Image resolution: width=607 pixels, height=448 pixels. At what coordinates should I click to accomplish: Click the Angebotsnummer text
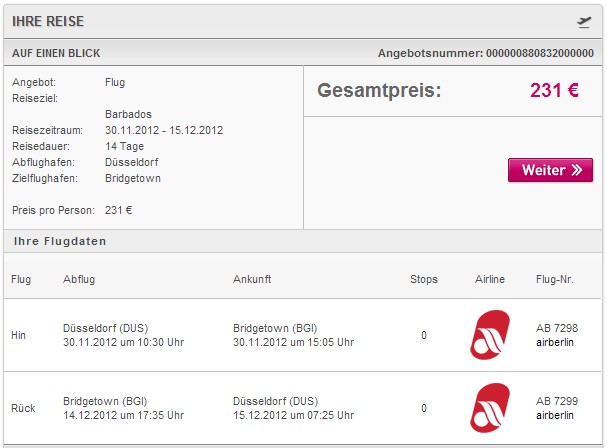[x=485, y=53]
